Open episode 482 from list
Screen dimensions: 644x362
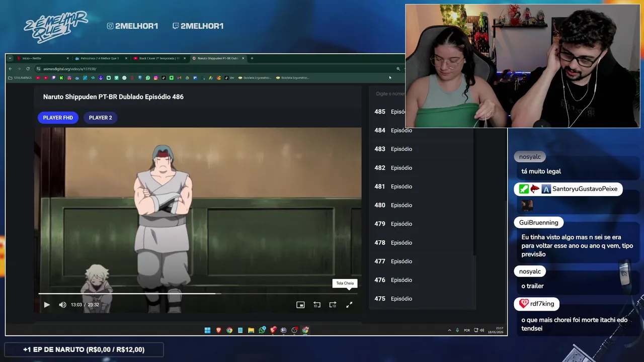pyautogui.click(x=422, y=168)
